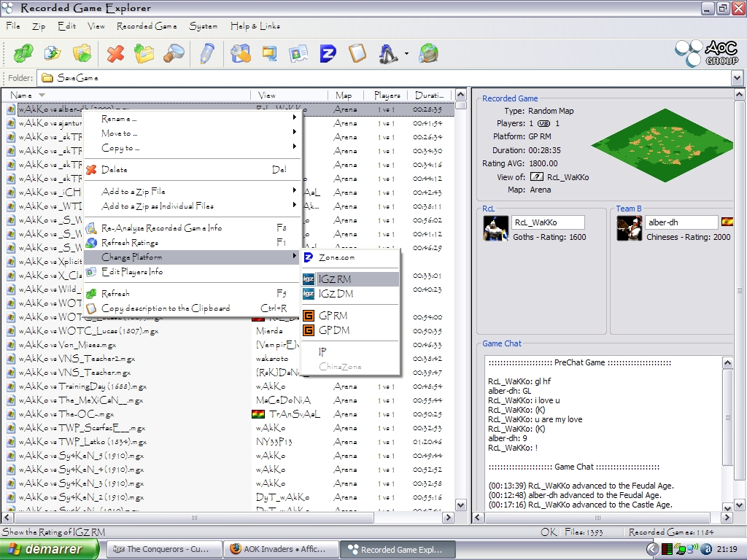Open the Edit menu

click(66, 26)
